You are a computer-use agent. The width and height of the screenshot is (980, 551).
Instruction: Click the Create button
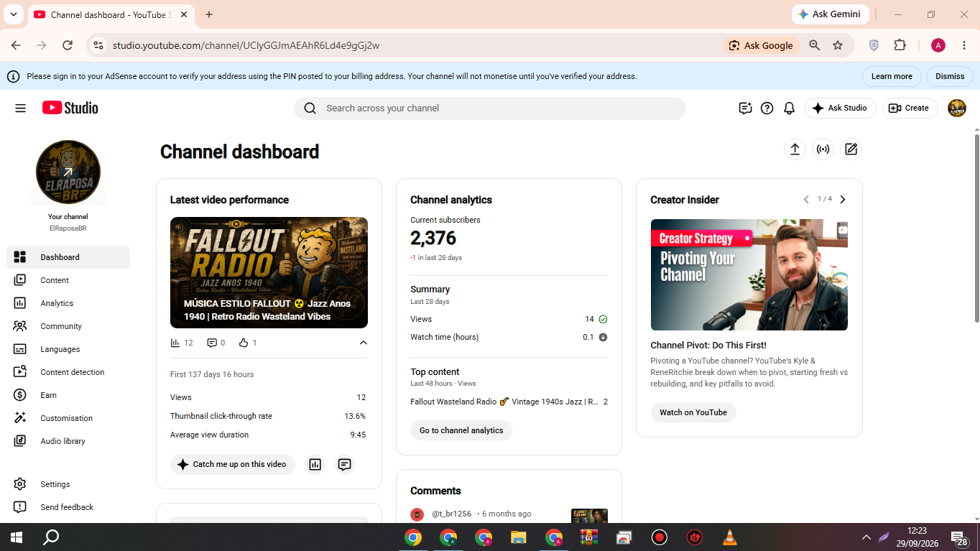pyautogui.click(x=910, y=108)
